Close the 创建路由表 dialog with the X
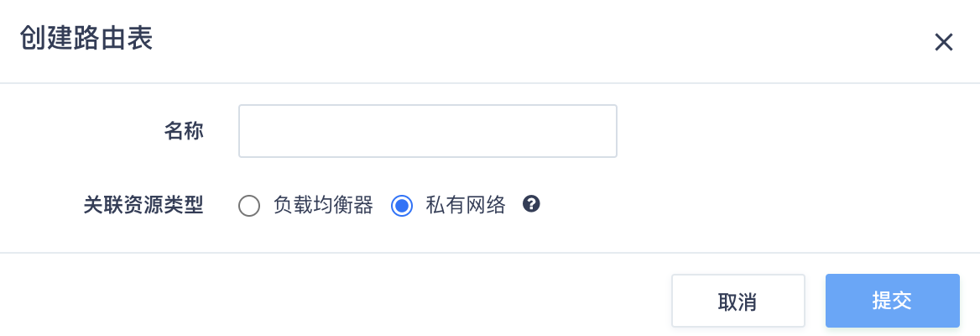 tap(943, 42)
